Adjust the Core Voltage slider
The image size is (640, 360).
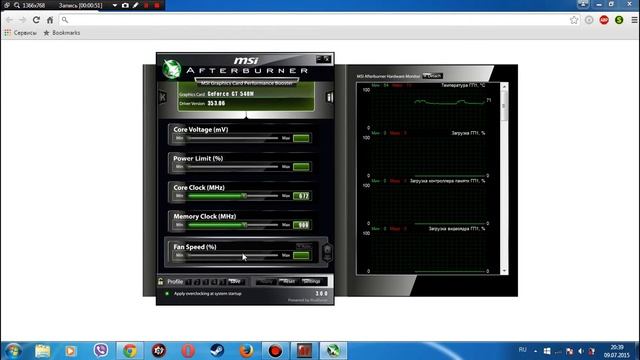coord(232,138)
